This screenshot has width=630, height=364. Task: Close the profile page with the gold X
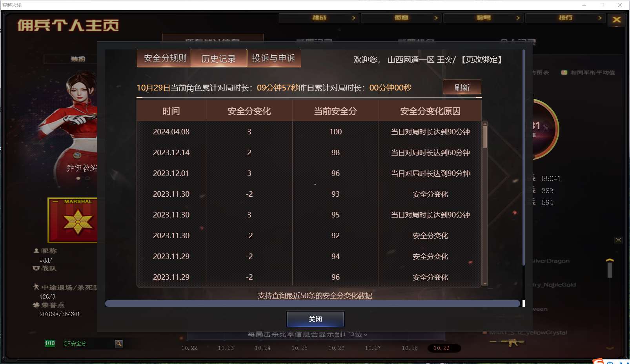pyautogui.click(x=616, y=20)
